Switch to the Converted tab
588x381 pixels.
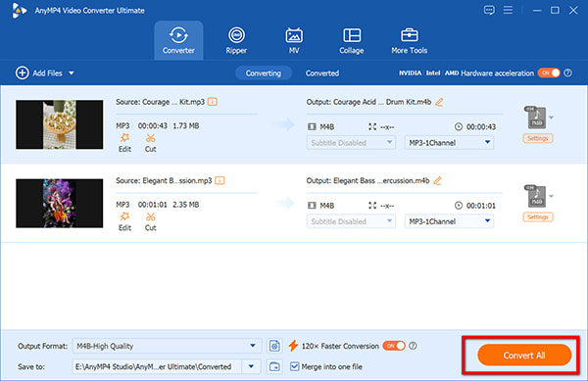click(x=322, y=73)
